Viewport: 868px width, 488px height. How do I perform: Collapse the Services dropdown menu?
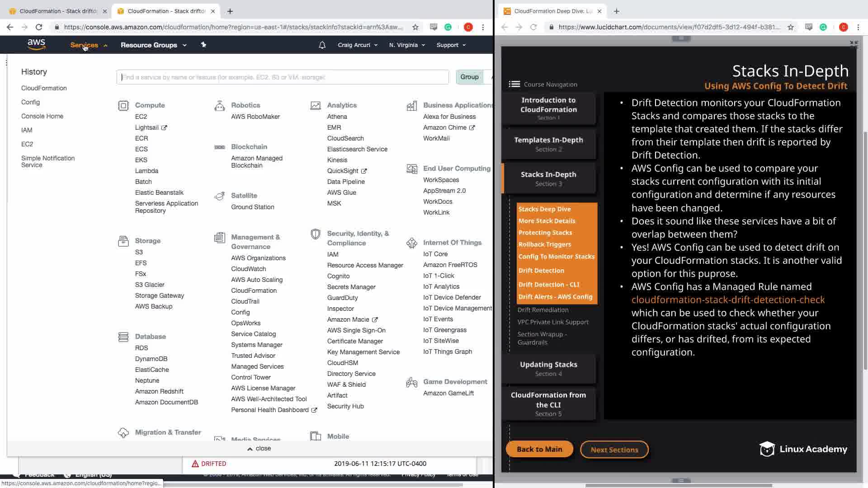tap(89, 45)
